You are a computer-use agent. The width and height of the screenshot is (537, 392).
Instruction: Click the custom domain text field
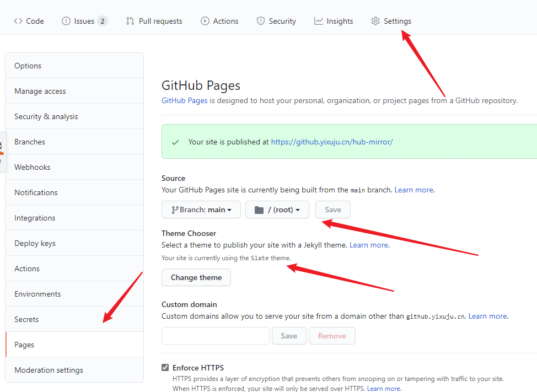point(216,336)
